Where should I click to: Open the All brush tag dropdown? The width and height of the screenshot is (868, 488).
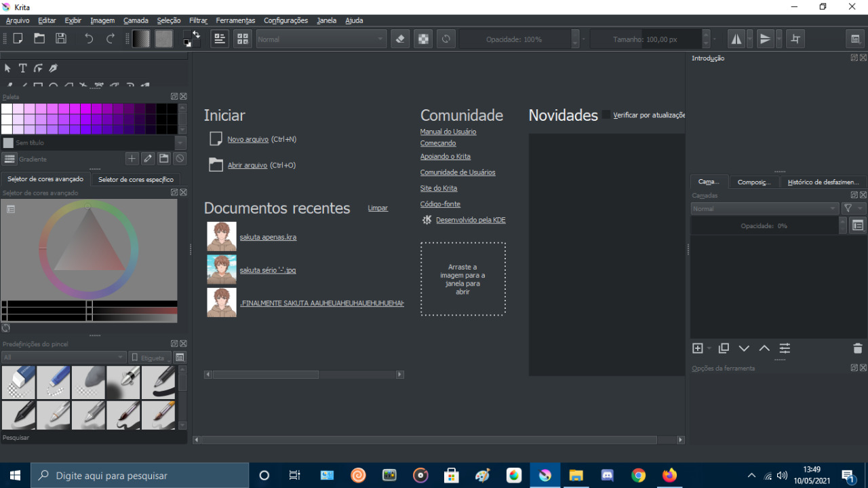(x=64, y=357)
